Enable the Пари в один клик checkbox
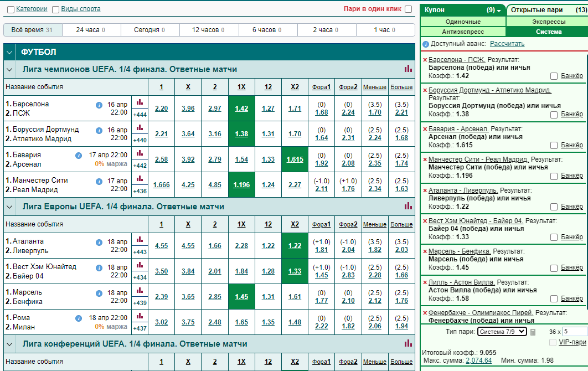This screenshot has height=371, width=588. 409,9
